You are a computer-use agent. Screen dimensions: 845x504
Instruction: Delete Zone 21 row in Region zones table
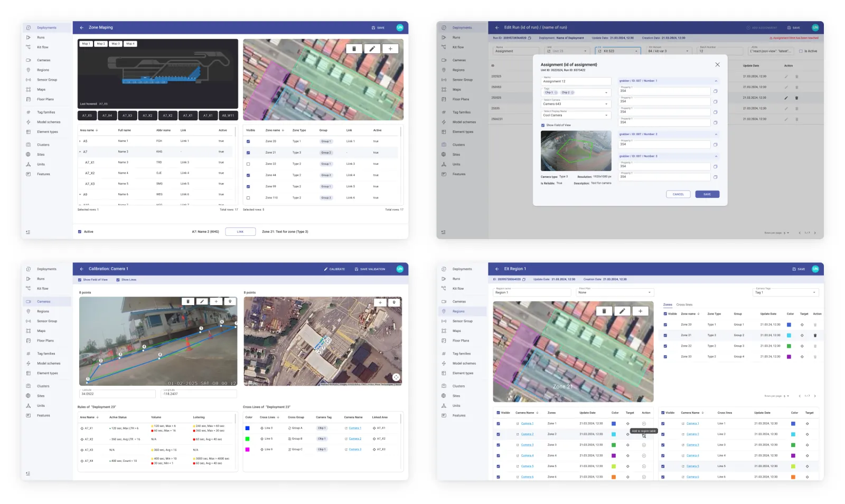tap(815, 335)
